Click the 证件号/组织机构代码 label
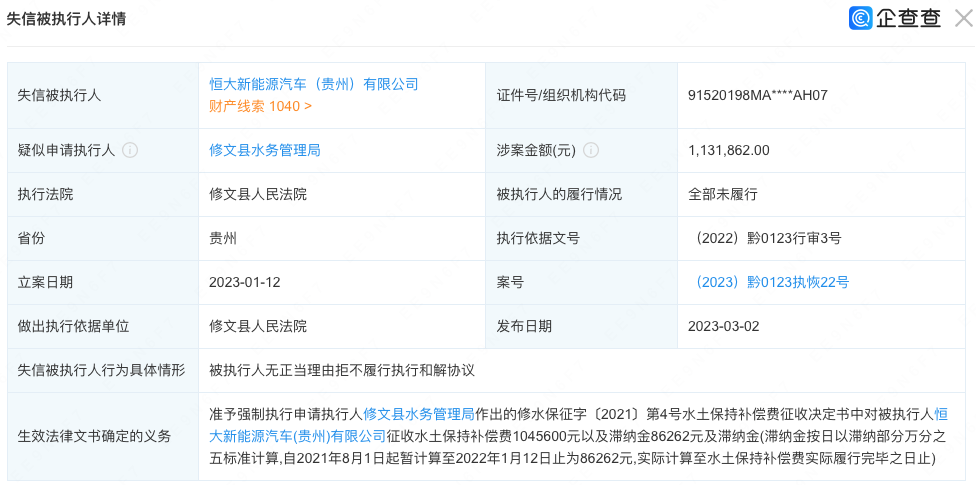976x485 pixels. point(561,95)
